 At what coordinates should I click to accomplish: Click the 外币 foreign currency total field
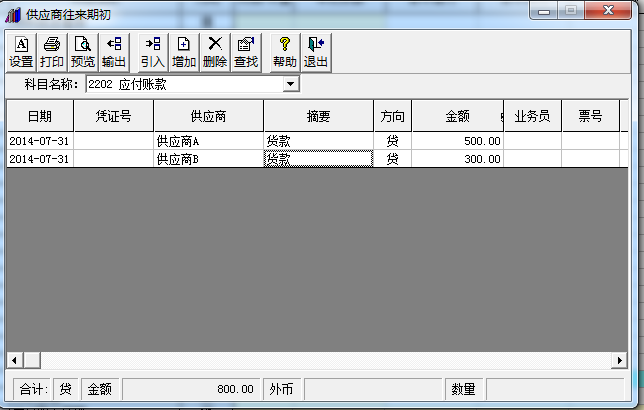373,389
